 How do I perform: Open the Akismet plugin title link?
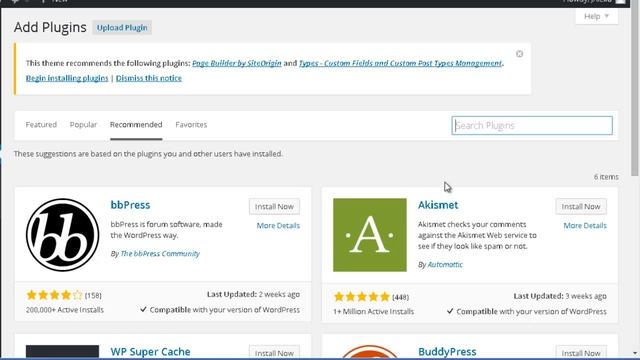tap(438, 205)
